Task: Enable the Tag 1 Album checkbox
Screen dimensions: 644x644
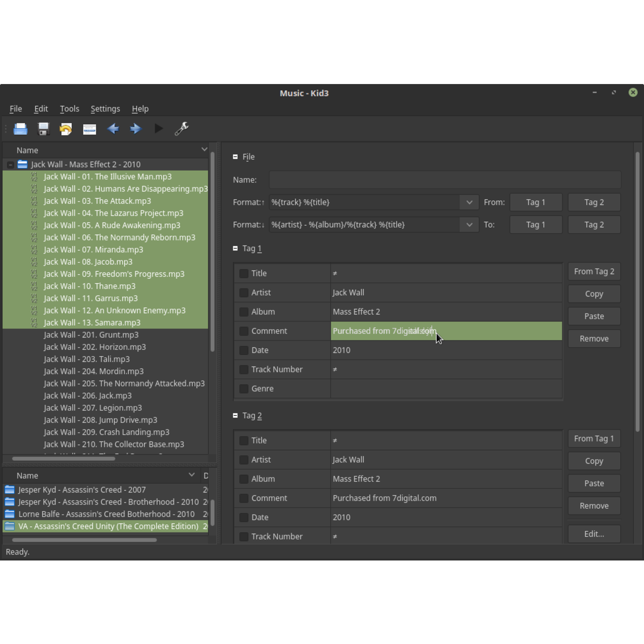Action: [x=244, y=312]
